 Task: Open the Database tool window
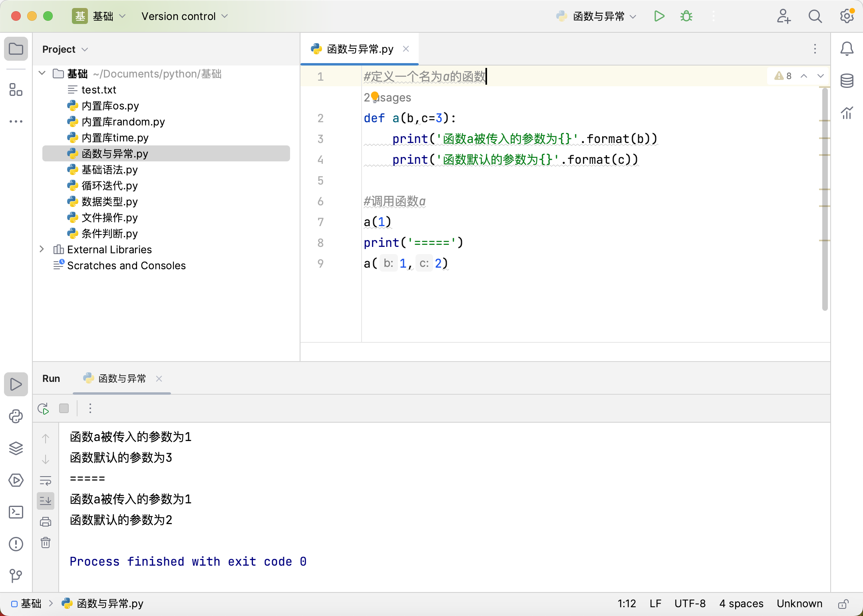(847, 81)
